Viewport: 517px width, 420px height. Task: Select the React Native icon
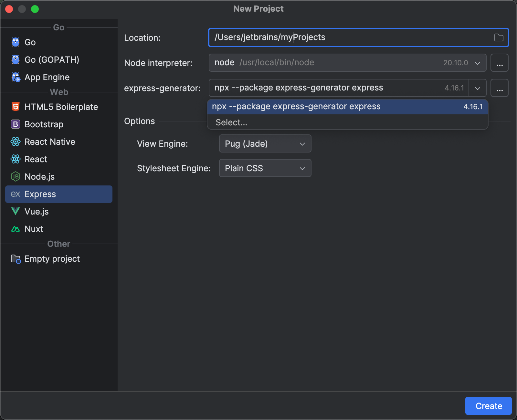point(15,142)
